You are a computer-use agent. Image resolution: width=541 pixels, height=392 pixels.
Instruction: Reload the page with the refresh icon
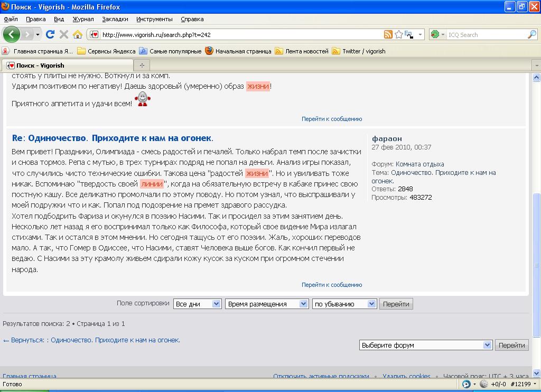(x=50, y=34)
